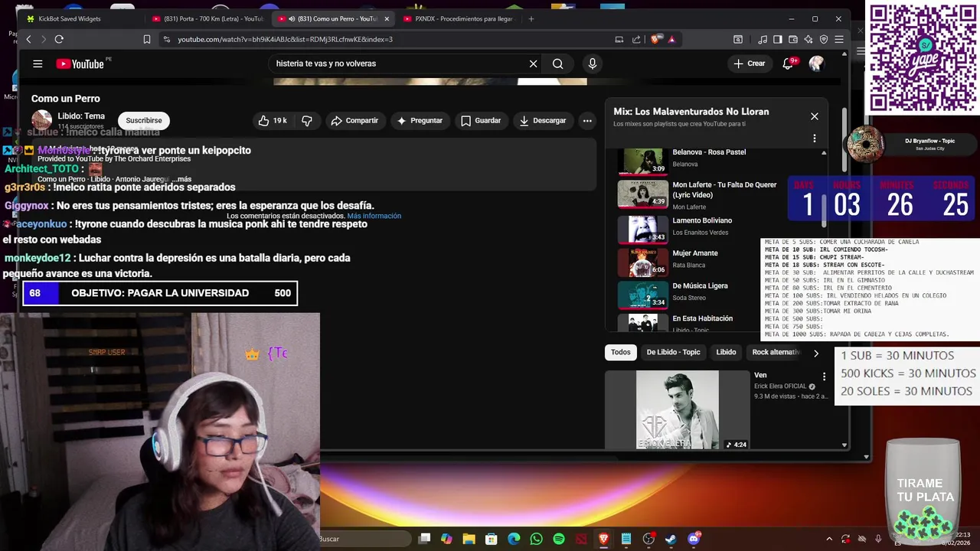Click the mix playlist scrollbar
The image size is (980, 551).
click(x=824, y=211)
